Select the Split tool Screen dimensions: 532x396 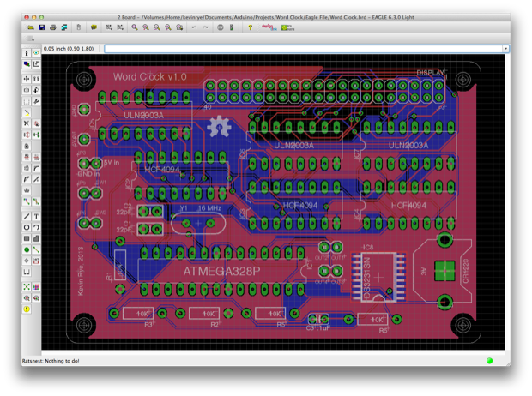pyautogui.click(x=27, y=179)
